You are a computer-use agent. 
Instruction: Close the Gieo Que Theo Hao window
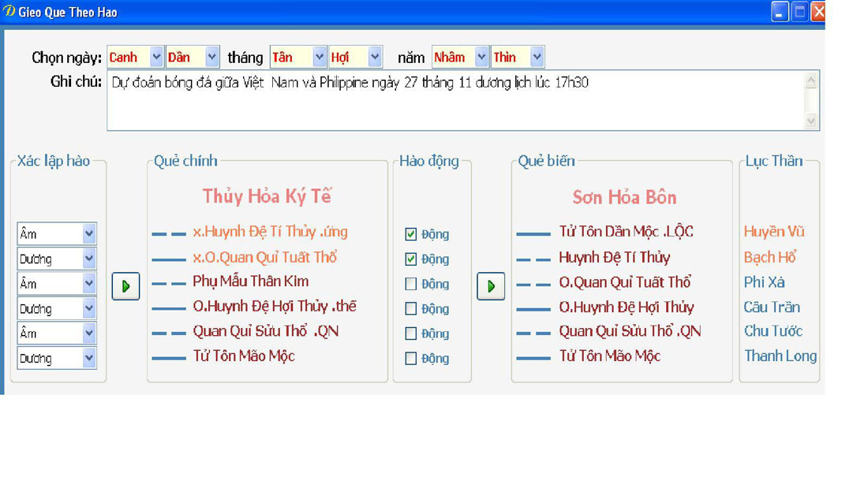point(818,12)
